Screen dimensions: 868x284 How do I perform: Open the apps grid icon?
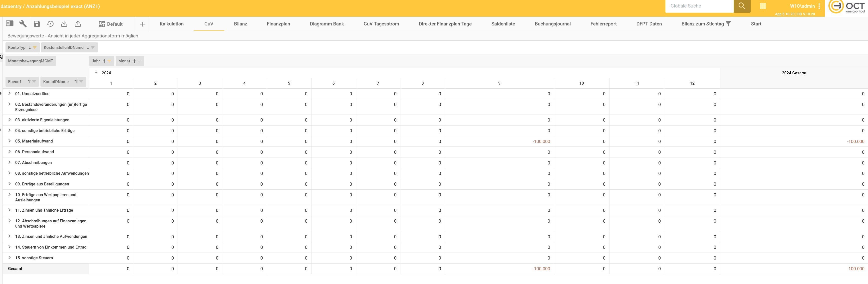[763, 6]
